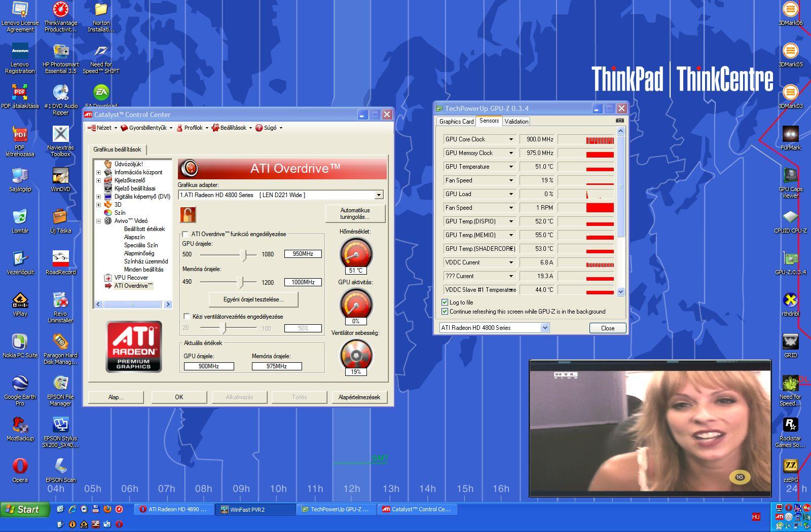Click the fan speed slider thumb

coord(223,328)
